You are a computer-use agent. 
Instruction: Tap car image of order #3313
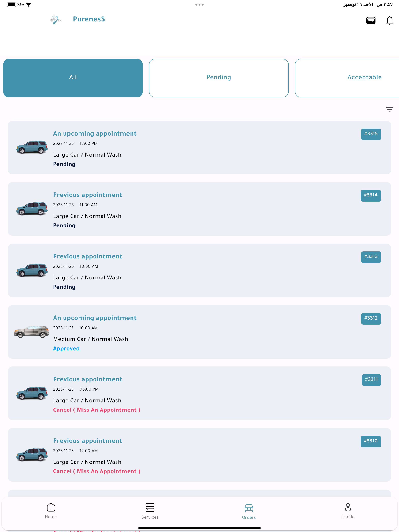(x=32, y=270)
